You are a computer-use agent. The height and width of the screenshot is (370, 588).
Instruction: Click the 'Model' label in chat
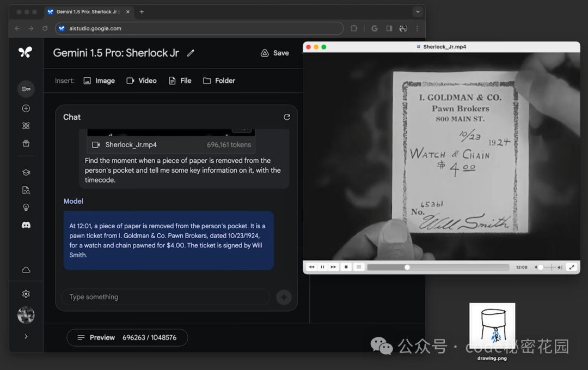pyautogui.click(x=73, y=202)
